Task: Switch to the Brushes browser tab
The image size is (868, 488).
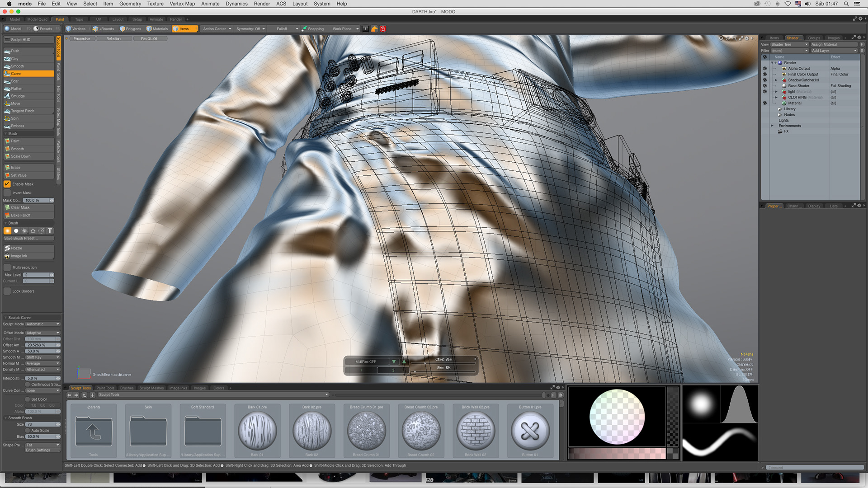Action: (127, 388)
